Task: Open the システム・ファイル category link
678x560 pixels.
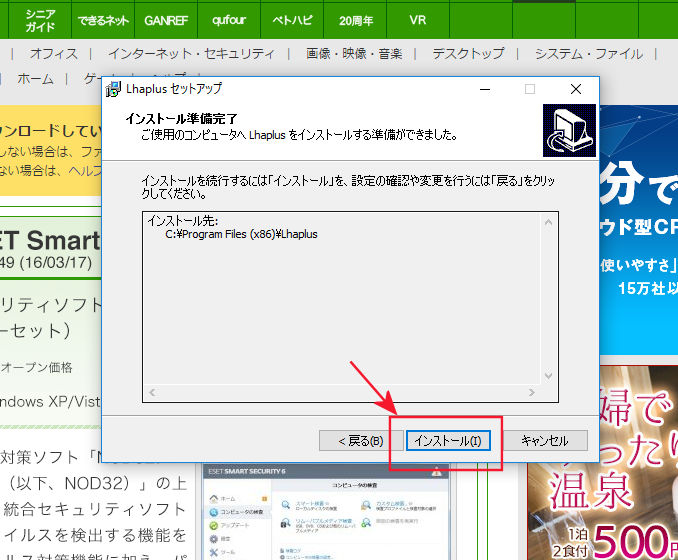Action: [x=589, y=54]
